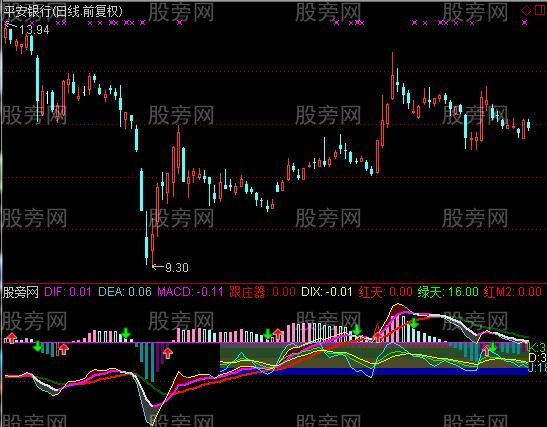
Task: Click the MACD: -0.11 indicator value
Action: 190,292
